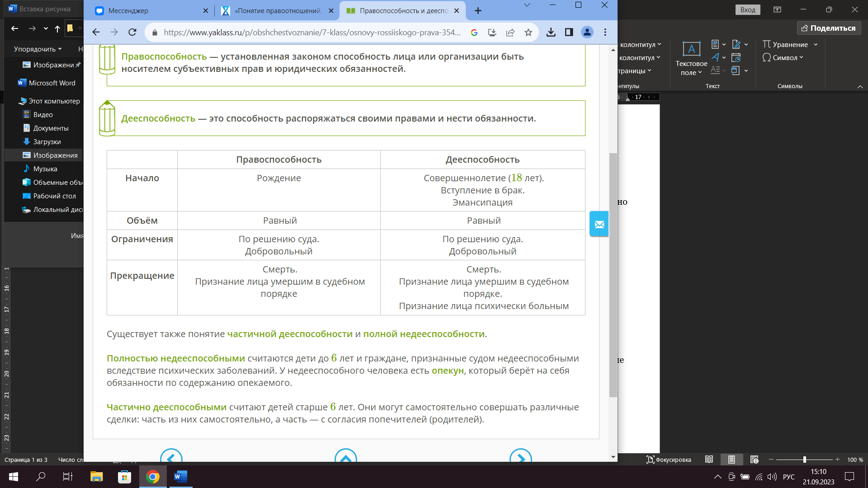The height and width of the screenshot is (488, 868).
Task: Open Microsoft Store from taskbar
Action: point(124,477)
